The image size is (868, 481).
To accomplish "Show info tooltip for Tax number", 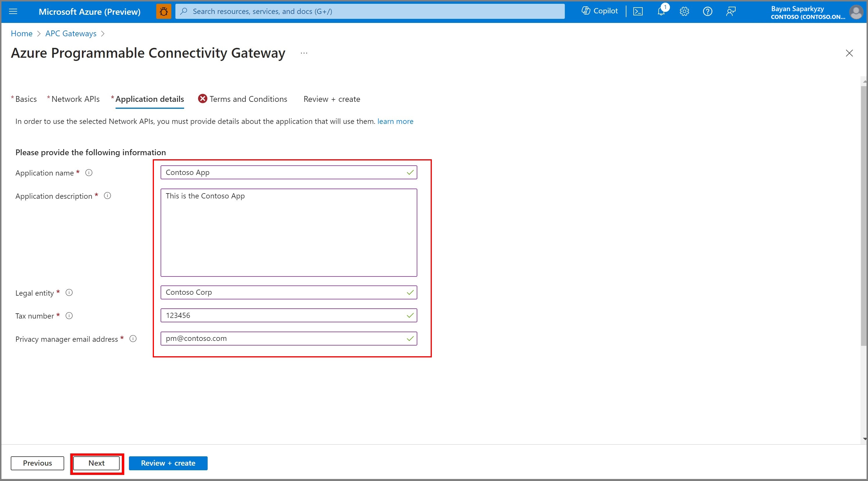I will click(69, 316).
